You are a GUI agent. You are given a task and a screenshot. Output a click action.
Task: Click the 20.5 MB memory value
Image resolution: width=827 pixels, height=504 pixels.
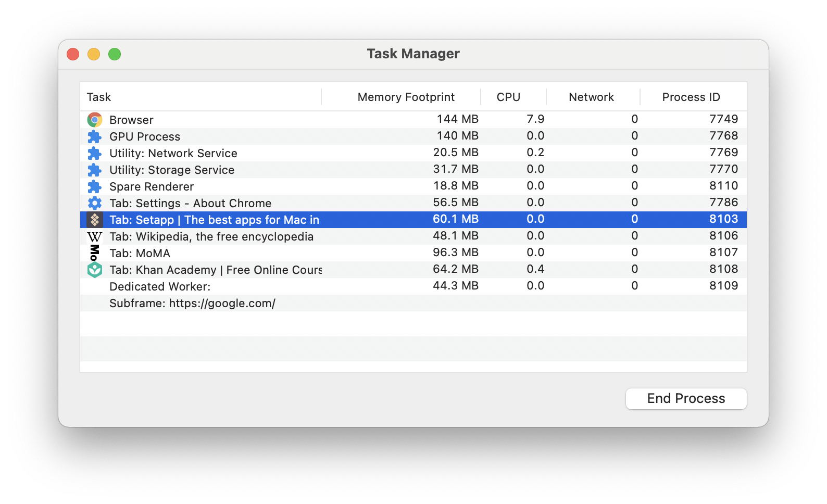(x=456, y=152)
